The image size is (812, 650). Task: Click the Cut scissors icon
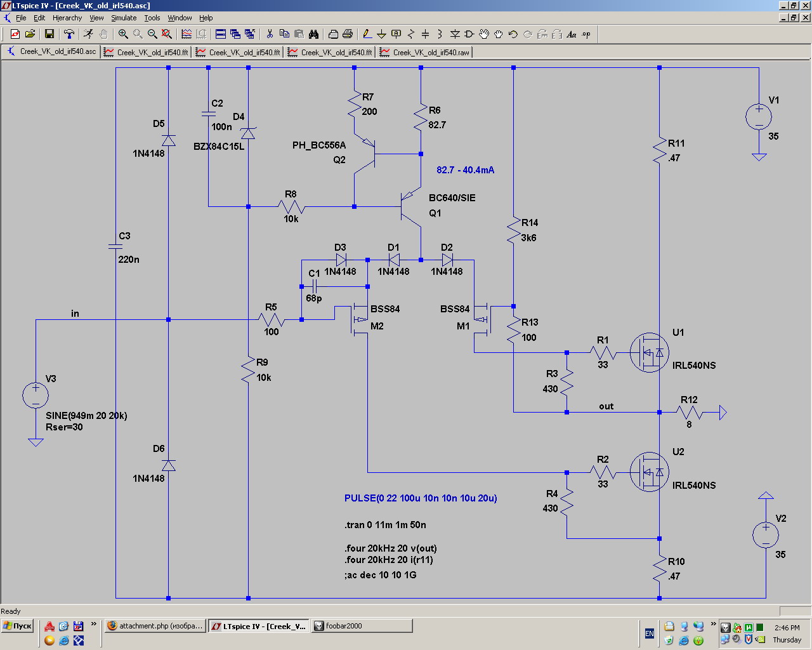pyautogui.click(x=270, y=34)
